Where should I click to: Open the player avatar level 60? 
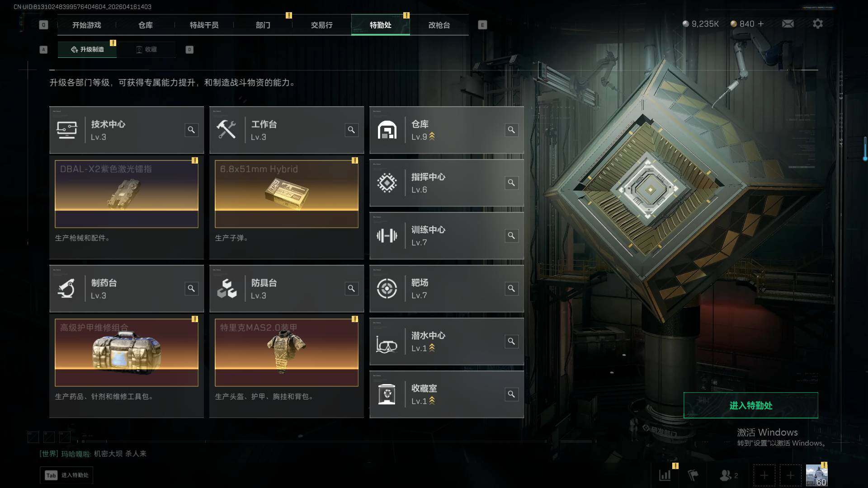pyautogui.click(x=816, y=475)
